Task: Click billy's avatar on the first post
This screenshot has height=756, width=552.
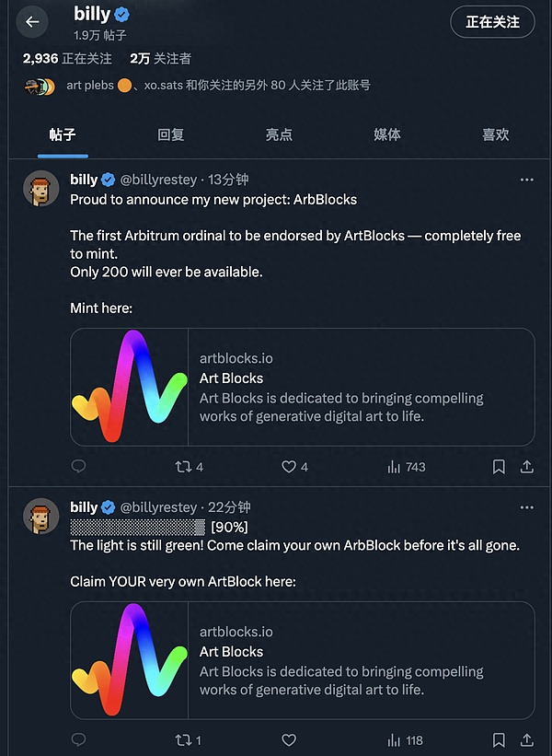Action: click(x=41, y=188)
